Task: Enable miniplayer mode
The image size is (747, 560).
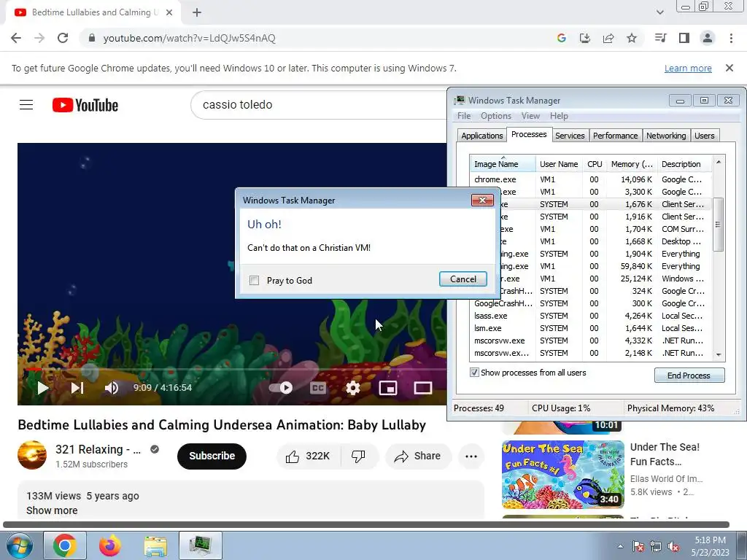Action: click(388, 388)
